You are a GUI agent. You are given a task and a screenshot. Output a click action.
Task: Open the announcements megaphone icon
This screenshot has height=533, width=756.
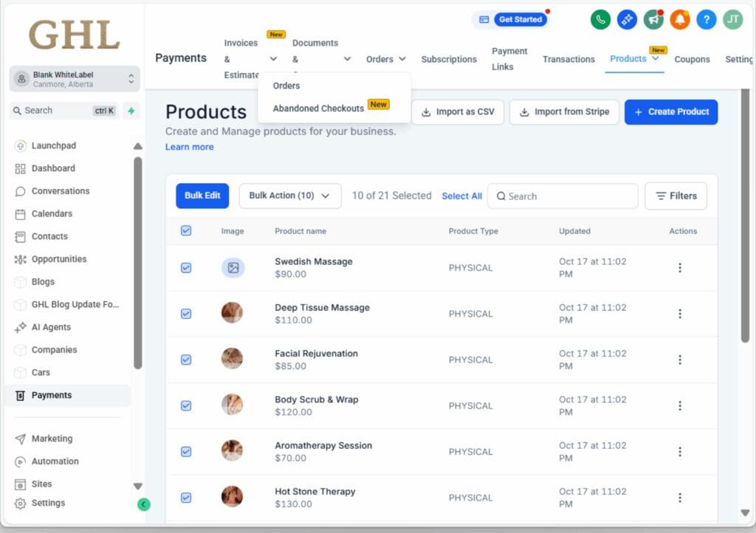coord(653,19)
